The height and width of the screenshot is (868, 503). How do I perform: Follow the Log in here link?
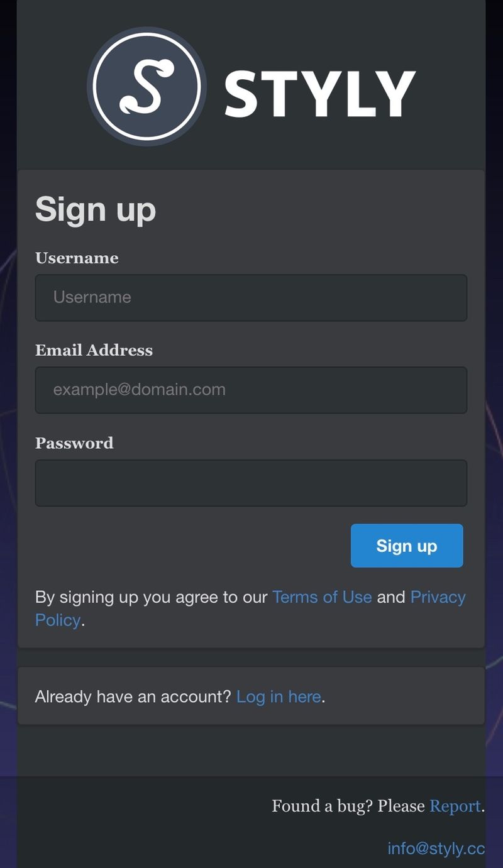[x=279, y=696]
